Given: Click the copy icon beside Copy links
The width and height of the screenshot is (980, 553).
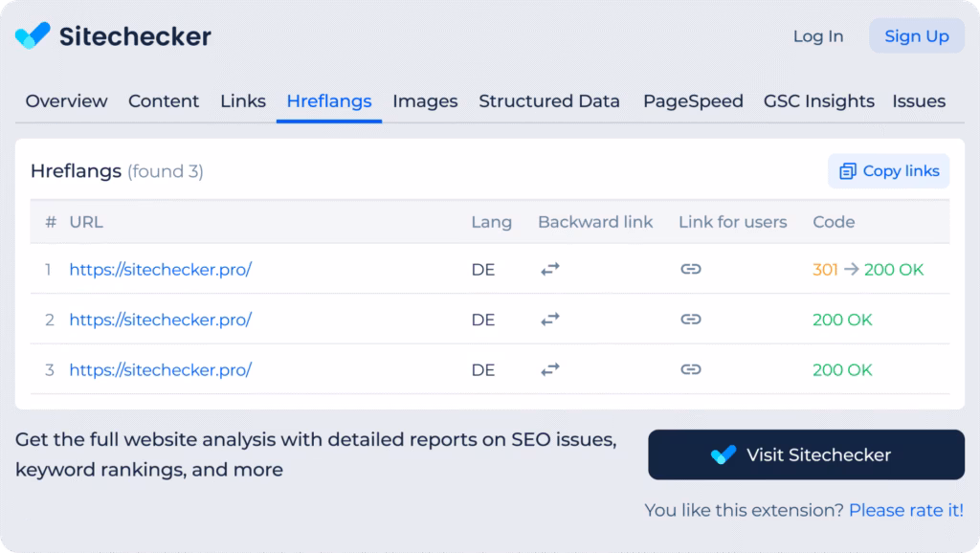Looking at the screenshot, I should (x=847, y=170).
